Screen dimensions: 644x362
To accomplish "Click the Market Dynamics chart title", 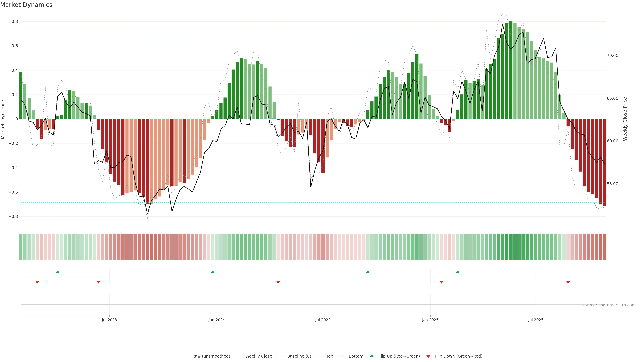I will [26, 5].
